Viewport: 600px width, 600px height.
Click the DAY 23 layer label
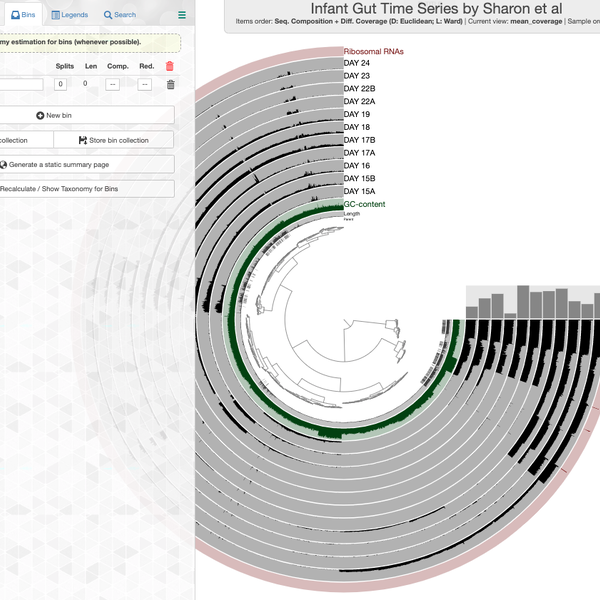[357, 76]
